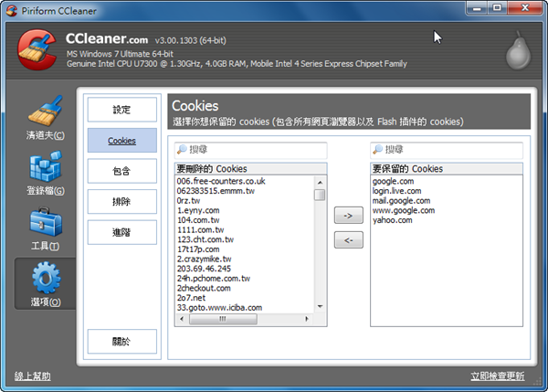The height and width of the screenshot is (392, 548).
Task: Open the 關於 about tab
Action: click(121, 342)
